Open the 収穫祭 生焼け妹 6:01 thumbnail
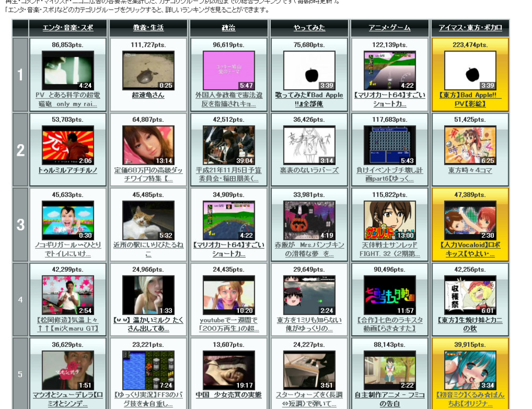 click(x=470, y=295)
